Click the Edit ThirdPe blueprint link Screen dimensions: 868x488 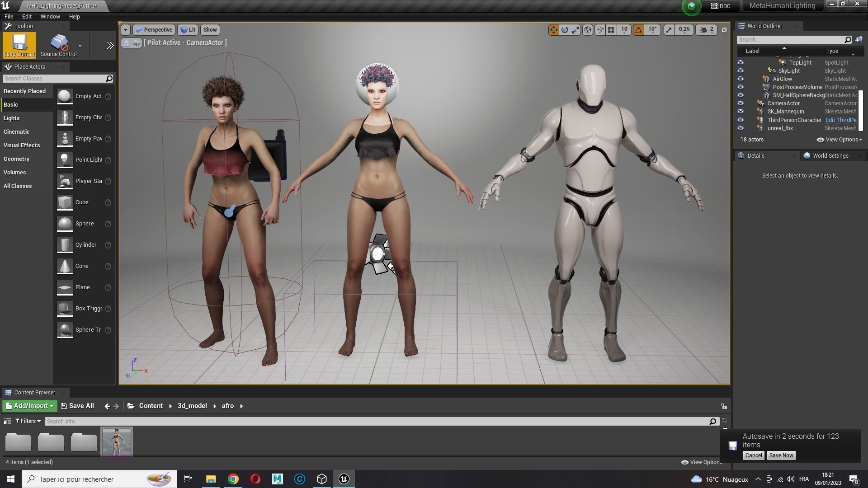[x=840, y=120]
